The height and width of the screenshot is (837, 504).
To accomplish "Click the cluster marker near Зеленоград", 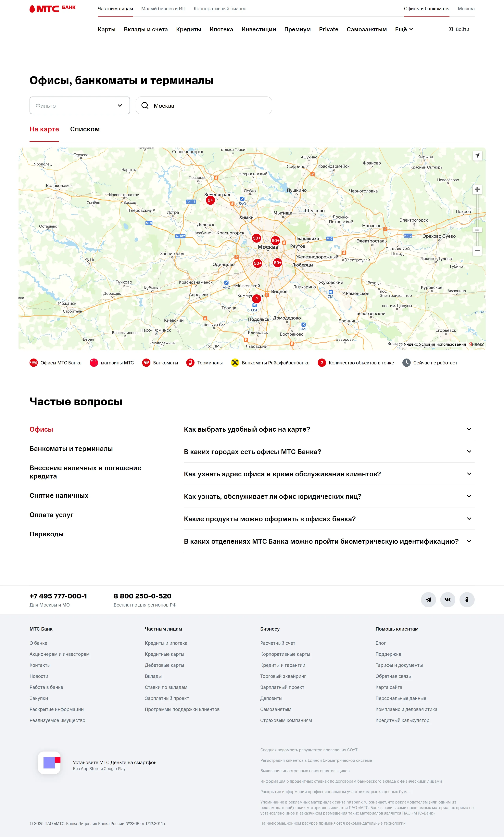I will coord(210,200).
